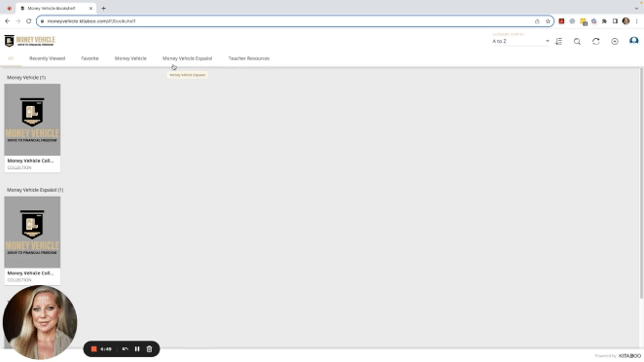
Task: Pause the screen recording
Action: (137, 349)
